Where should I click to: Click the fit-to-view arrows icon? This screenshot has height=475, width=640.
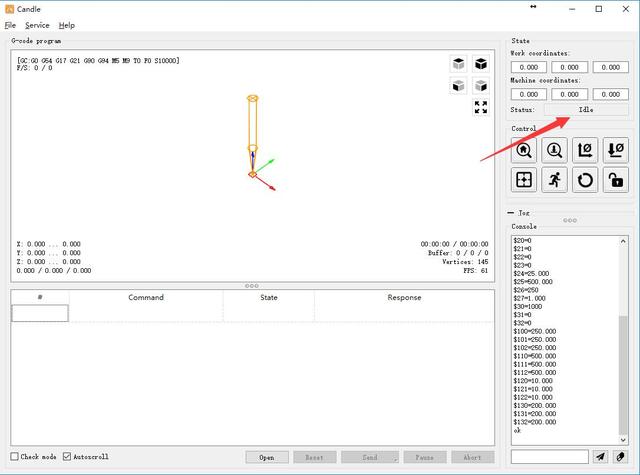pos(481,107)
